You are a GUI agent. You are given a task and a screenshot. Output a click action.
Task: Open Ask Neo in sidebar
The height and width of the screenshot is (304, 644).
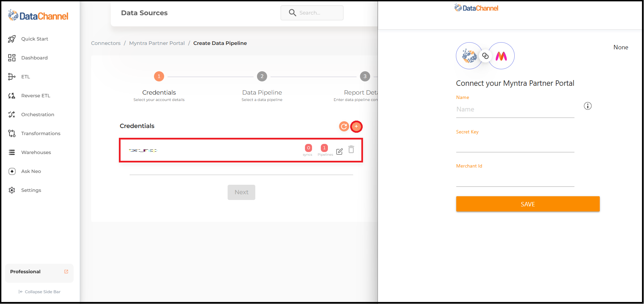pos(31,171)
